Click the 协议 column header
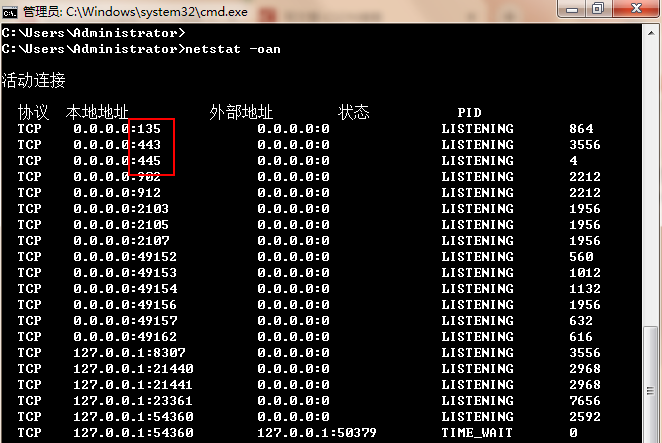 click(x=33, y=112)
